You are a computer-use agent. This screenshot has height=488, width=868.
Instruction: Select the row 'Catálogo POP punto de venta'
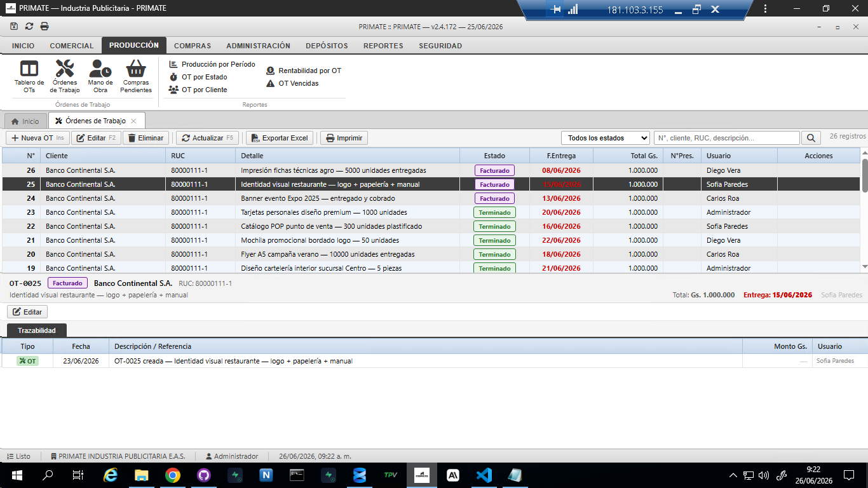click(x=431, y=226)
